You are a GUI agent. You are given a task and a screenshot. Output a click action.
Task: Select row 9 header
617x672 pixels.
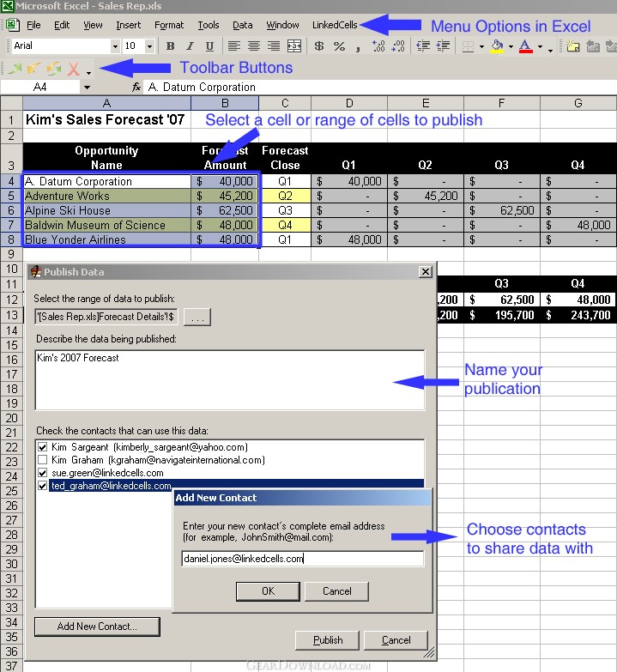[11, 254]
